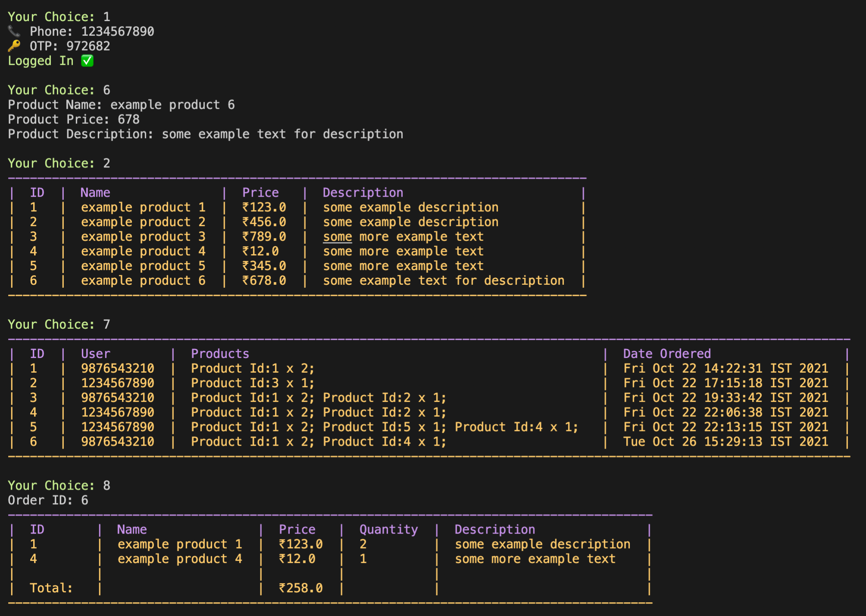Click 'Product Id:4 x 1;' in order 5
The width and height of the screenshot is (866, 616).
point(516,427)
